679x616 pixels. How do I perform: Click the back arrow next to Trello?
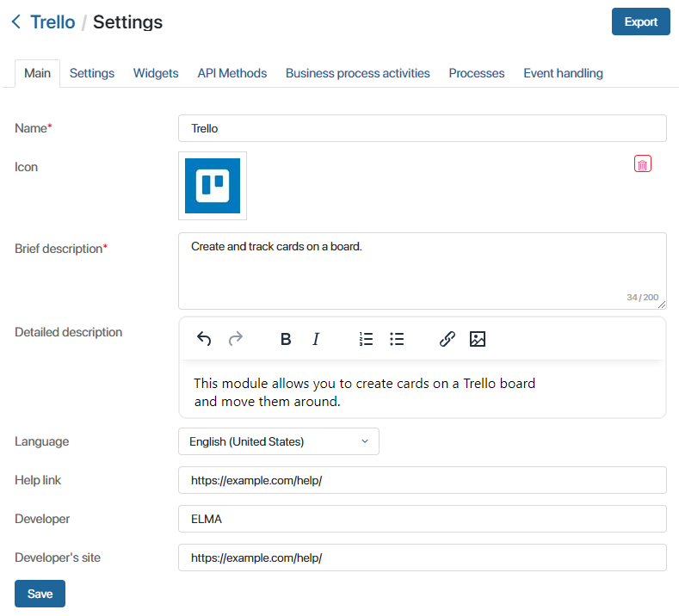[x=16, y=22]
